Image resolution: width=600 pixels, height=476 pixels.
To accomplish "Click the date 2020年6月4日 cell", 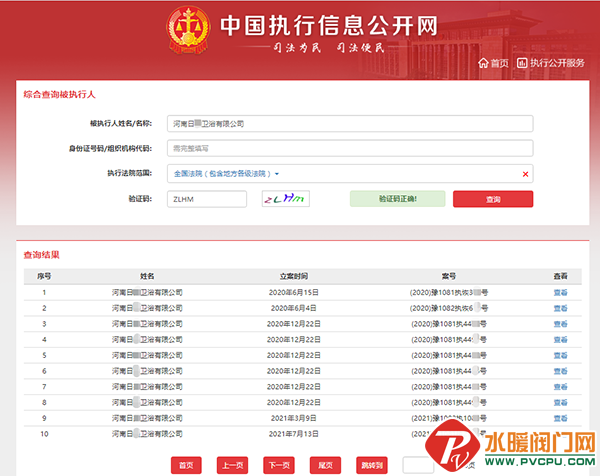I will (293, 308).
